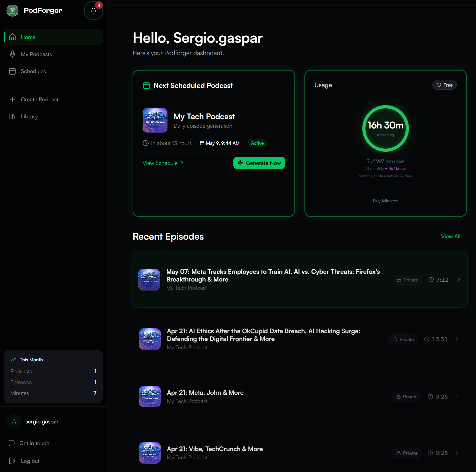The width and height of the screenshot is (476, 472).
Task: Click the sergio.gaspar user avatar icon
Action: click(14, 421)
